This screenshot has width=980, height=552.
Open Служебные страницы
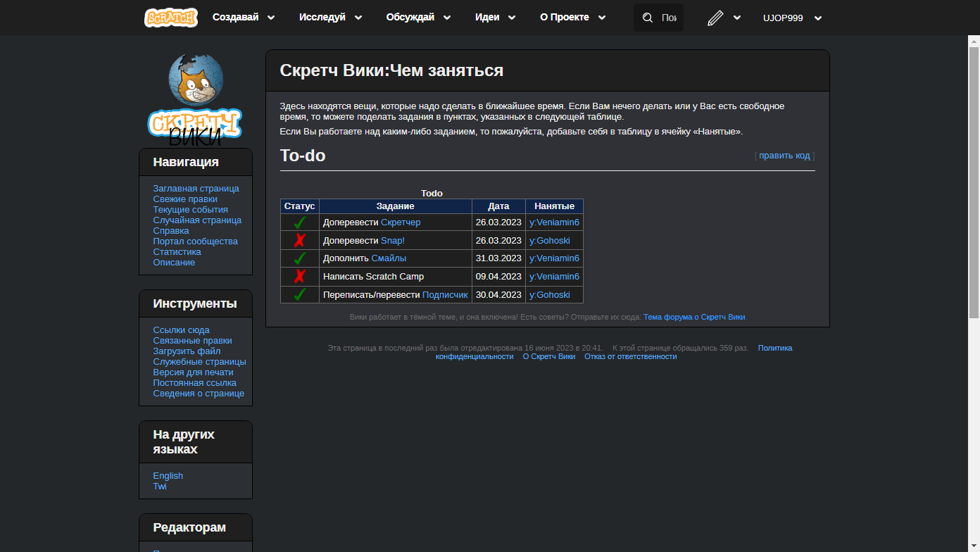199,362
